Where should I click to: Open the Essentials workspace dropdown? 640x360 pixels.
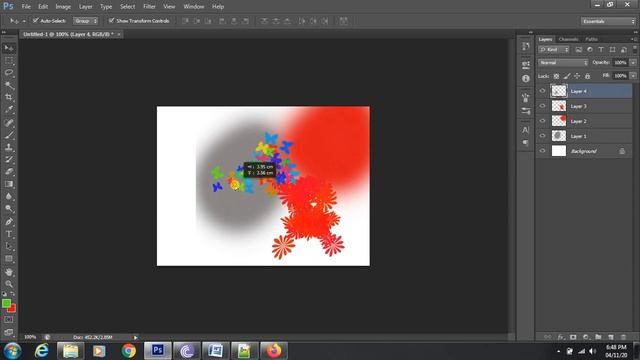[x=608, y=21]
